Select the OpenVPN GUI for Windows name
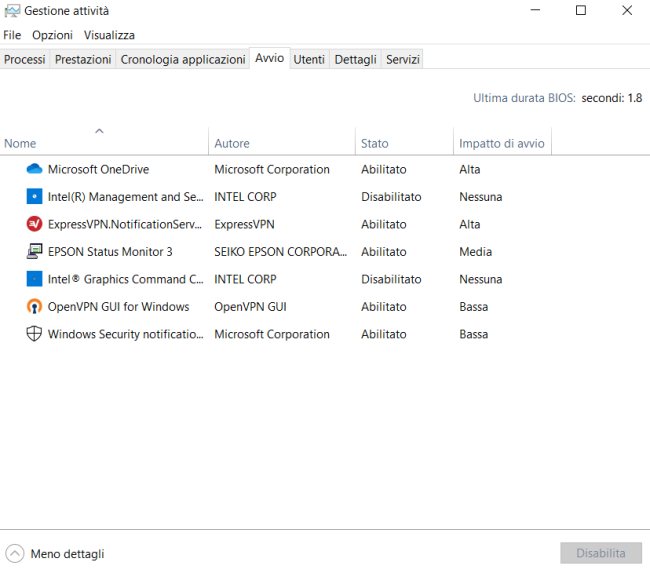The image size is (650, 573). (119, 306)
